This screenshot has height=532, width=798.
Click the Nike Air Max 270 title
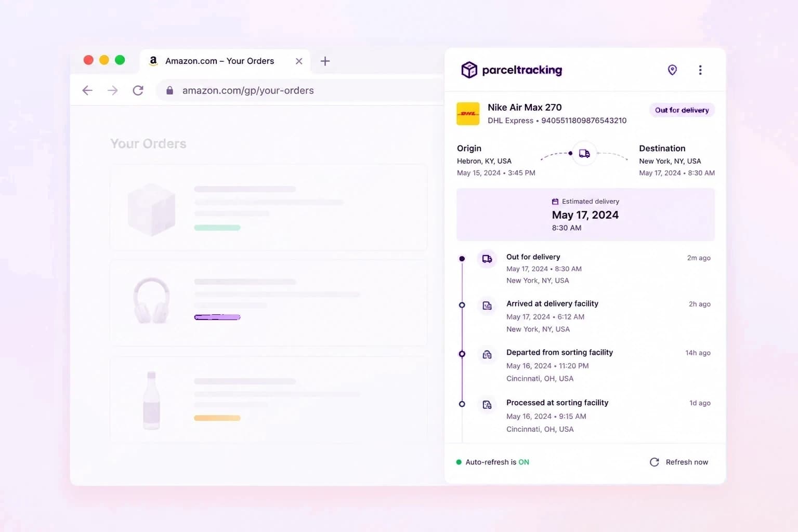(x=525, y=108)
